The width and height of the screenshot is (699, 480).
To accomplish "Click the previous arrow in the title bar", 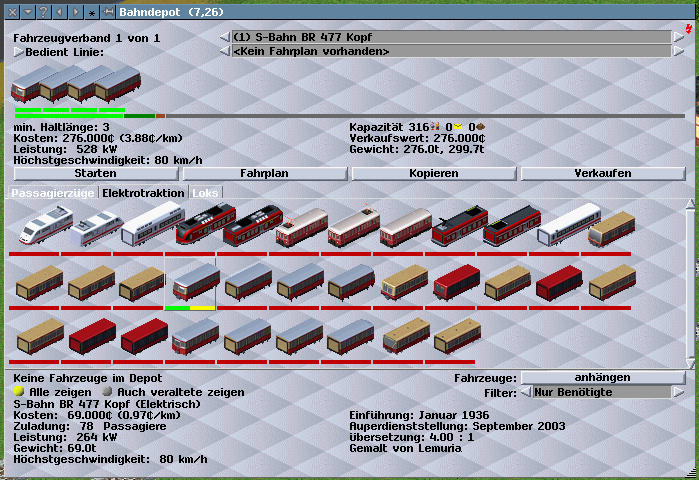I will tap(60, 11).
